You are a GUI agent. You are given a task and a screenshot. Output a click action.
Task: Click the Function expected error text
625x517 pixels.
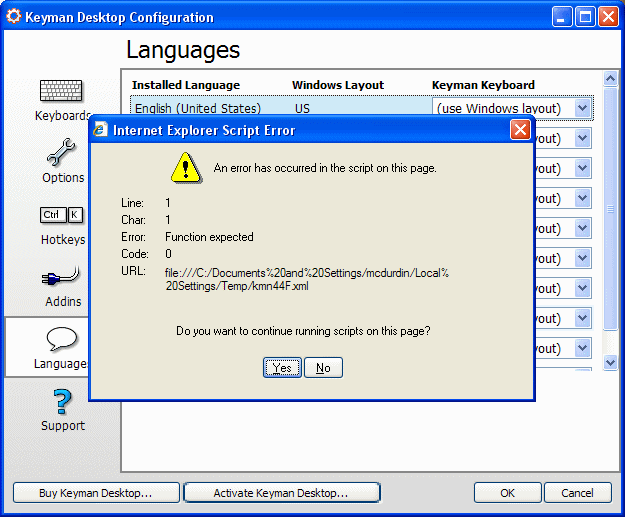click(209, 237)
